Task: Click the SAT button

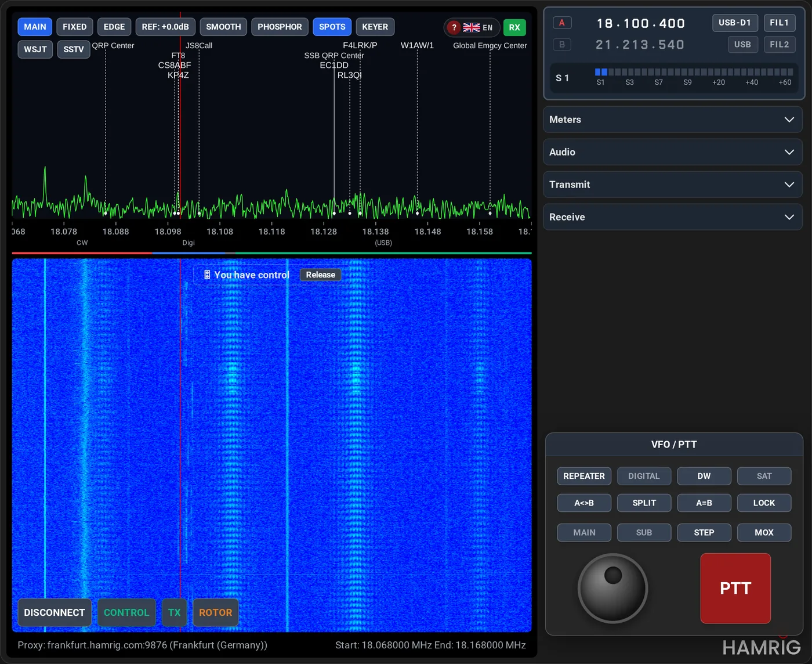Action: click(x=764, y=476)
